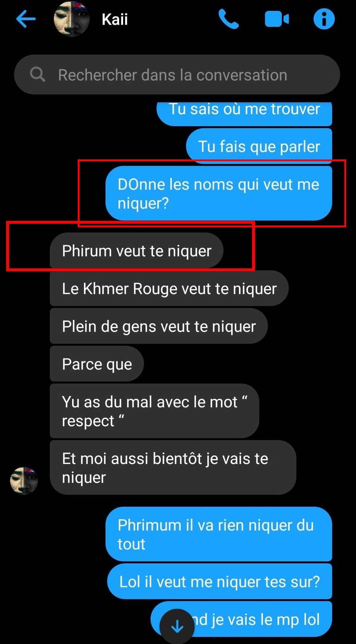Select the 'Parce que' message bubble

tap(97, 364)
